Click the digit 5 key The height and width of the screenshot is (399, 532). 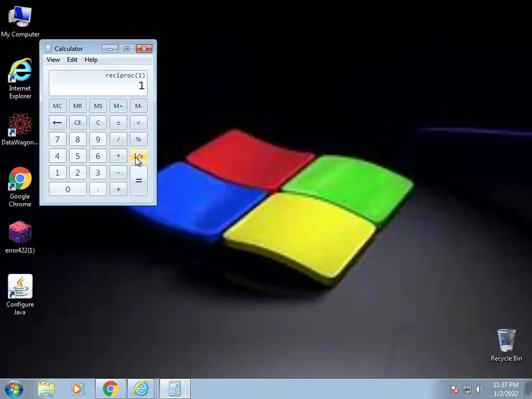pos(78,156)
